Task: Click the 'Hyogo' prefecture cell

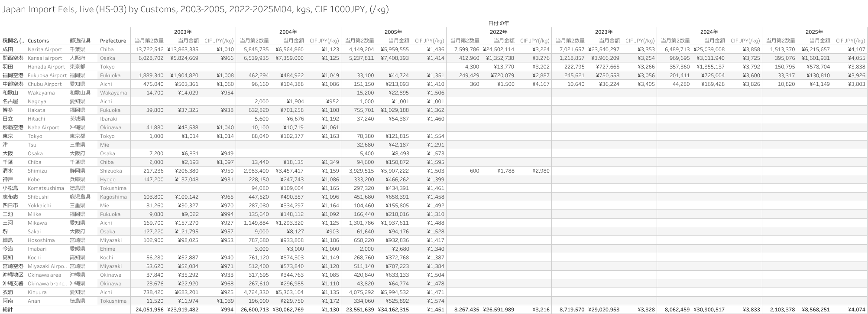Action: [108, 180]
